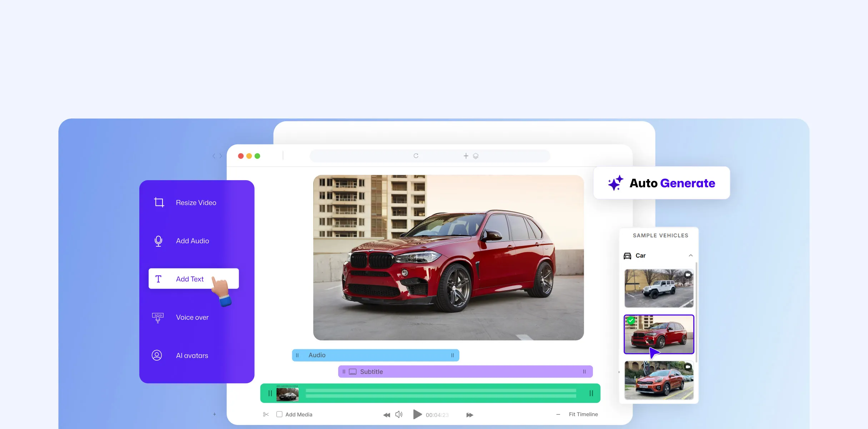The height and width of the screenshot is (429, 868).
Task: Click the AI avatars icon
Action: 157,355
